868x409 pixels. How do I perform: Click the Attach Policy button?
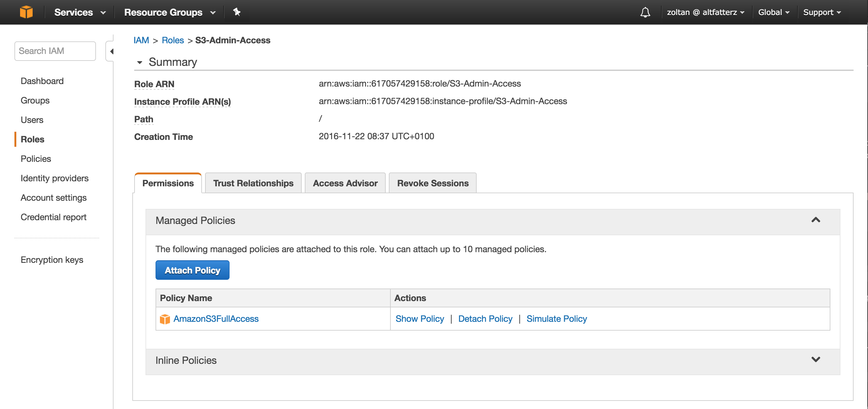pos(192,271)
